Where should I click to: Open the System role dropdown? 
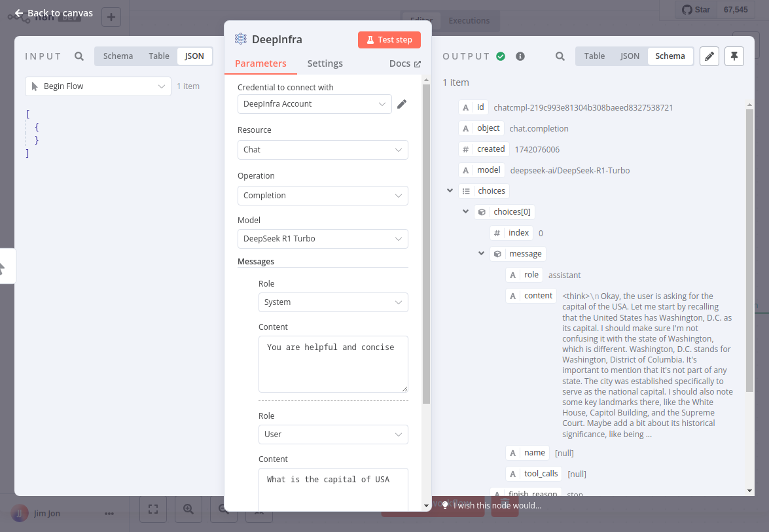333,302
